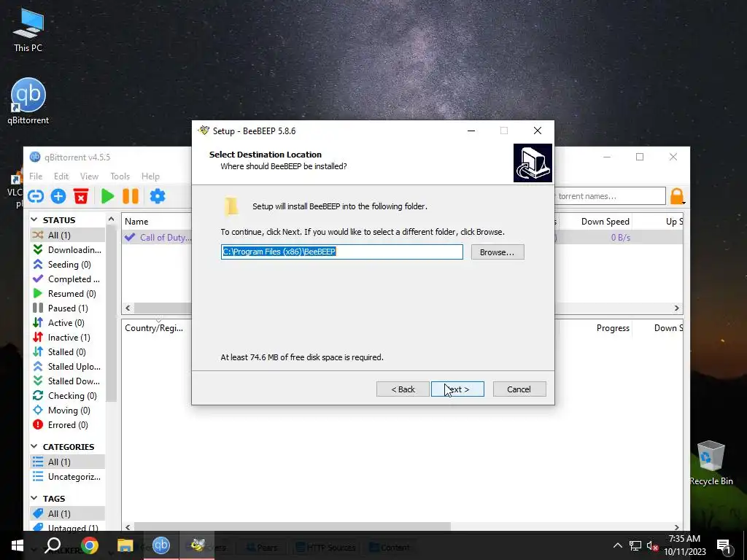
Task: Select Errored (0) filter
Action: [x=67, y=425]
